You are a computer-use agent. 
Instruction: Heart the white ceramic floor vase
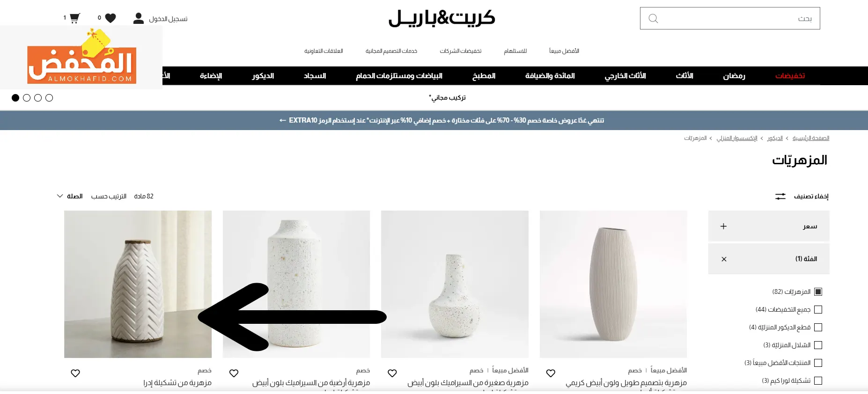click(234, 373)
